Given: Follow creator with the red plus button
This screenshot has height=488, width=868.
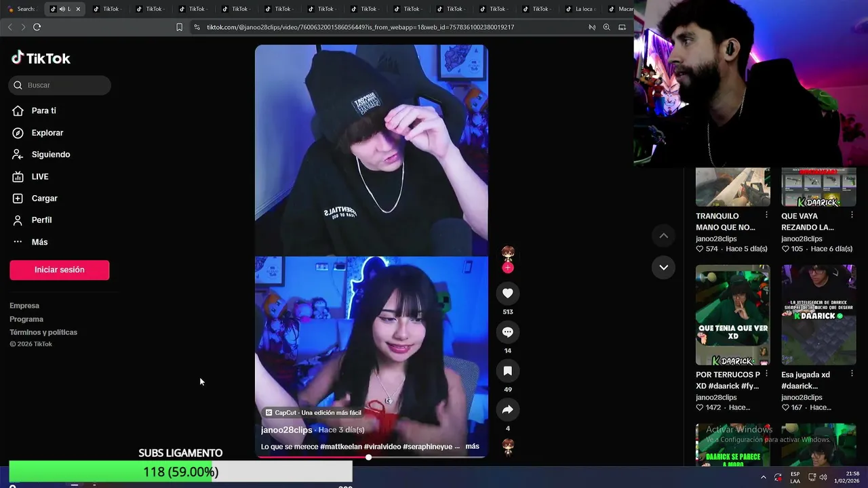Looking at the screenshot, I should (508, 268).
